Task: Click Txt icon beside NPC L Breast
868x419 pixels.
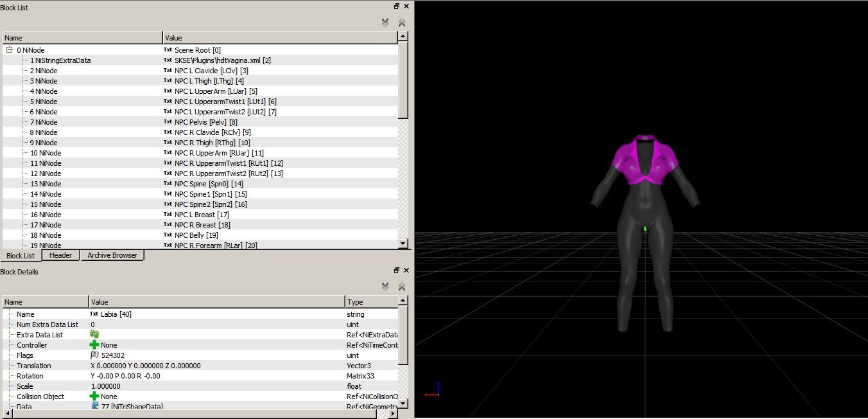Action: [x=168, y=215]
